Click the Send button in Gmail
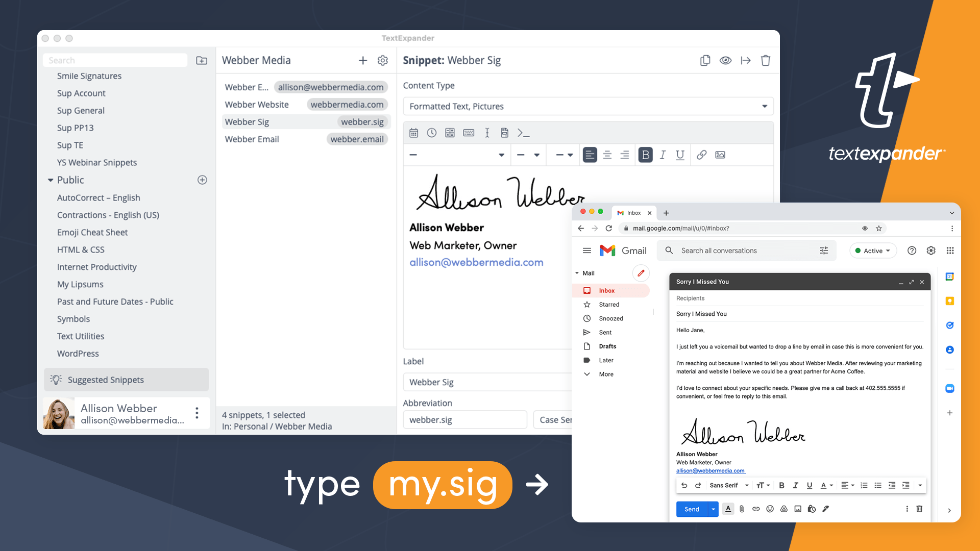Viewport: 980px width, 551px height. [x=691, y=509]
